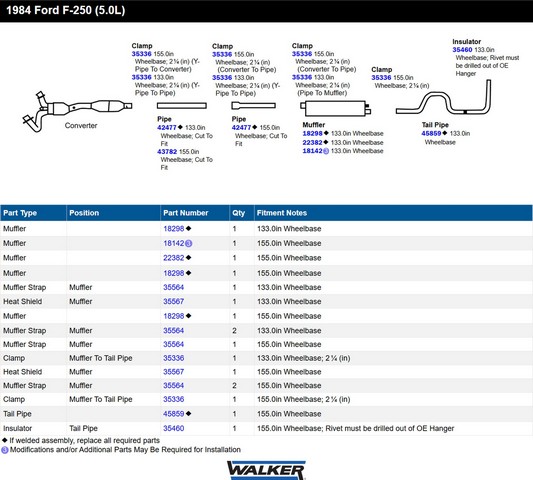Click the Fitment Notes column header
The image size is (533, 480).
pyautogui.click(x=393, y=213)
